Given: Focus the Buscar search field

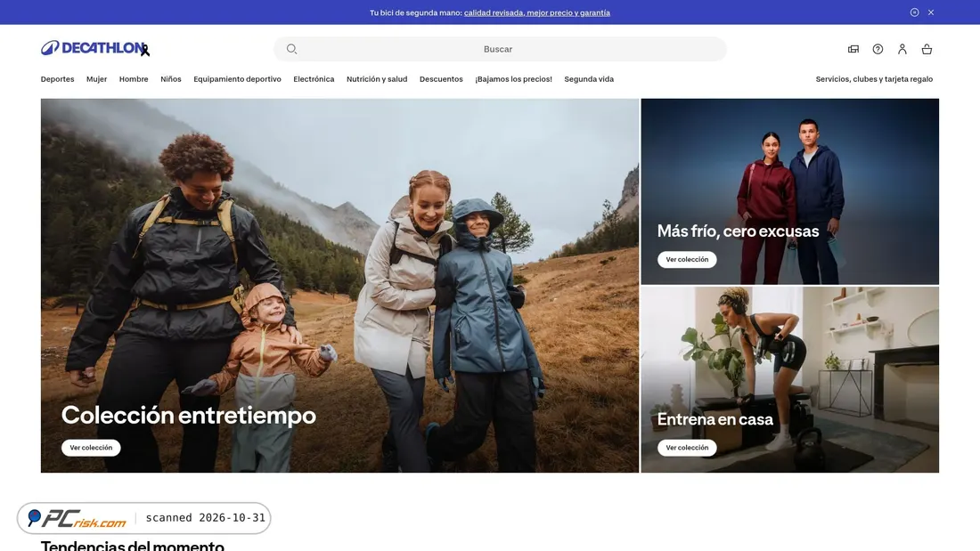Looking at the screenshot, I should tap(500, 49).
